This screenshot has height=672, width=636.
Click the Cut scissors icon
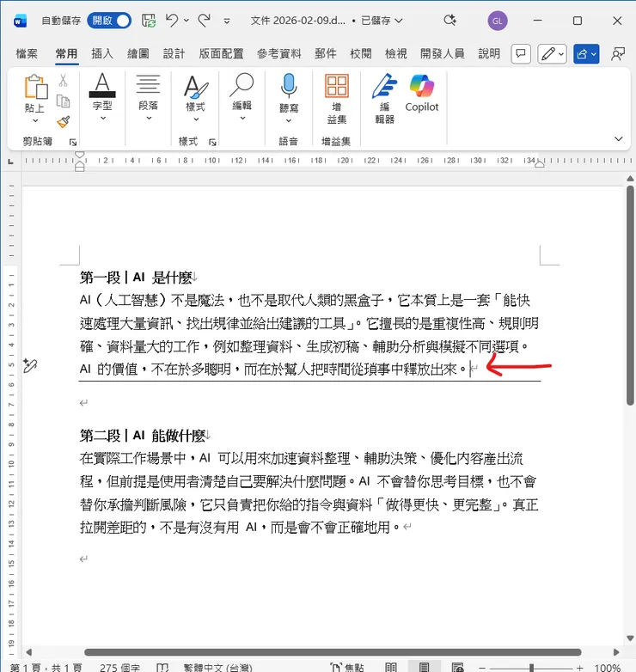(63, 80)
